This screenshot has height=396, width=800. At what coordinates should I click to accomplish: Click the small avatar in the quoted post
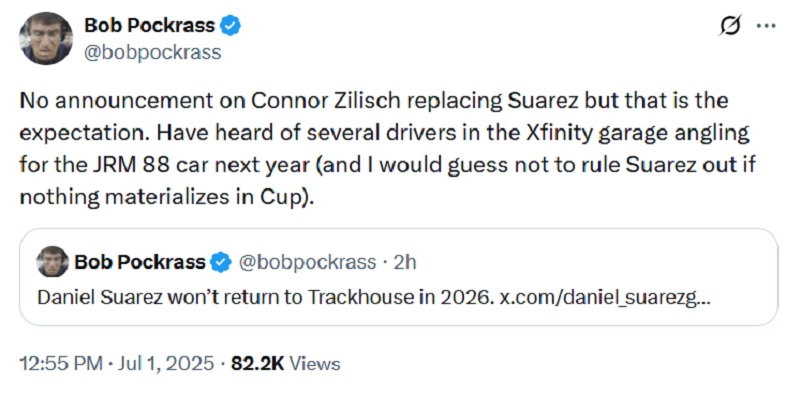[53, 262]
